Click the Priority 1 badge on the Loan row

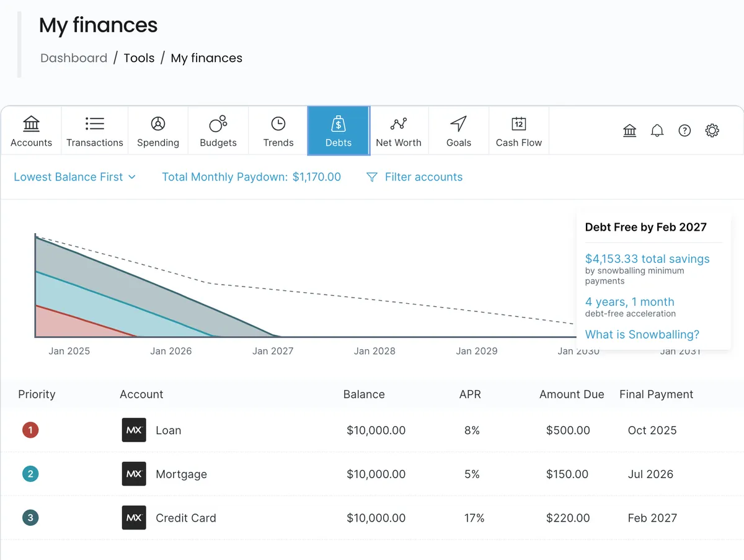point(30,430)
